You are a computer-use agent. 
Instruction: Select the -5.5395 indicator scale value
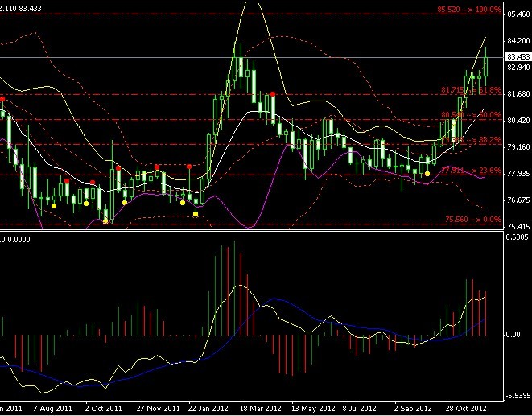coord(518,396)
